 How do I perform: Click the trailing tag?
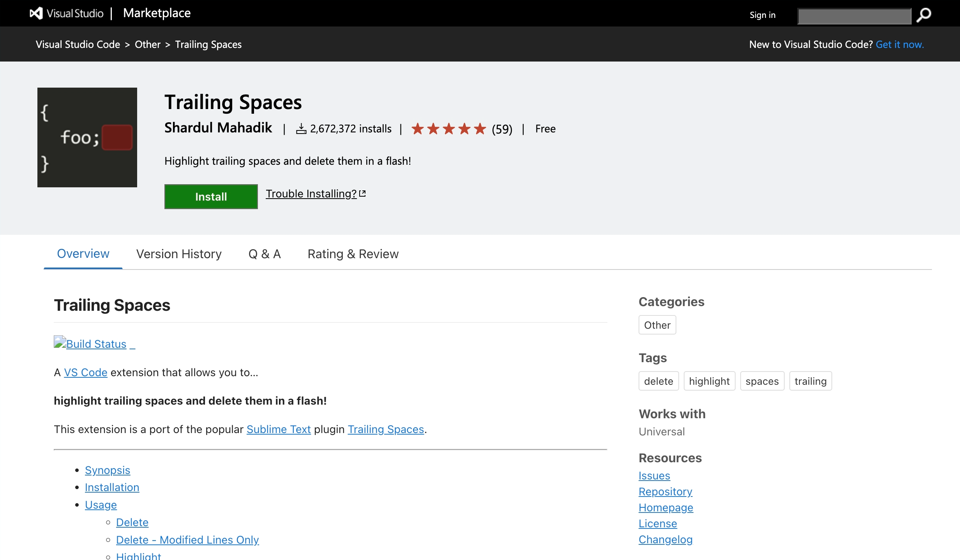811,381
